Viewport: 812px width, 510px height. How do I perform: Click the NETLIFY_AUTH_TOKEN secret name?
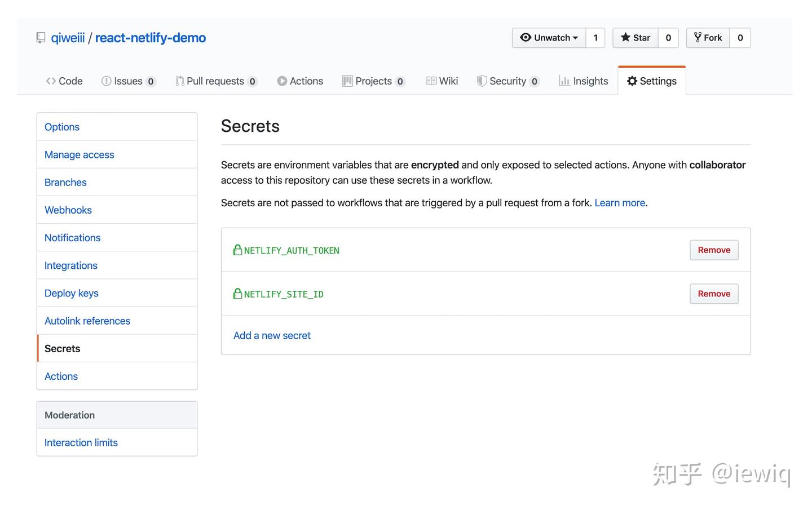292,250
